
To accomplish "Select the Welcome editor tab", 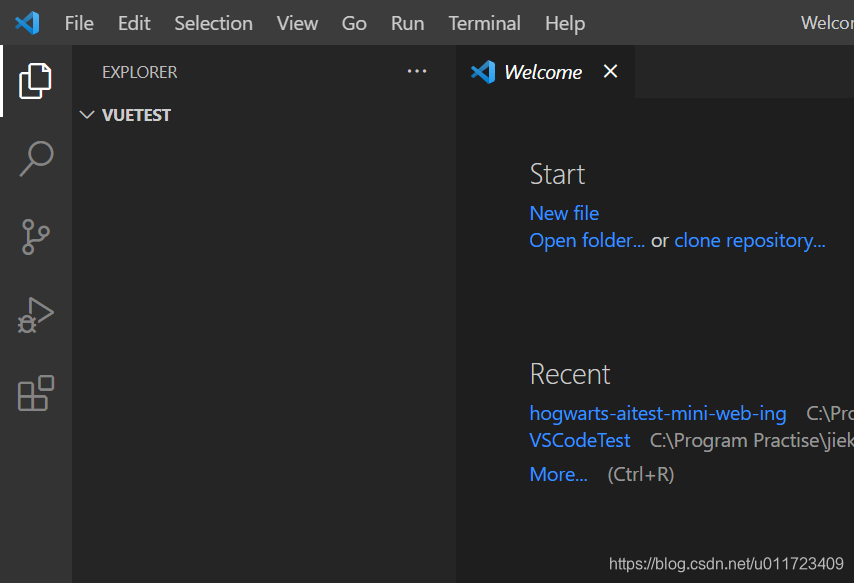I will (542, 72).
